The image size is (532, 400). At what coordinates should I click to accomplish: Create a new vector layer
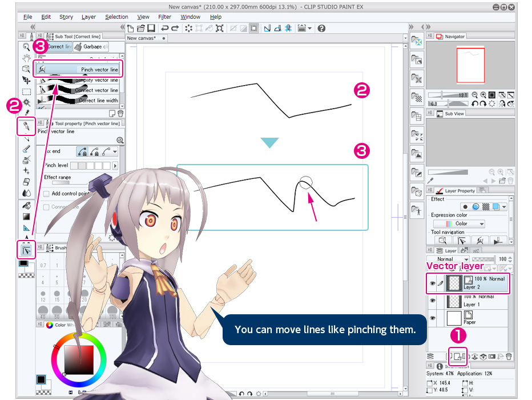457,357
